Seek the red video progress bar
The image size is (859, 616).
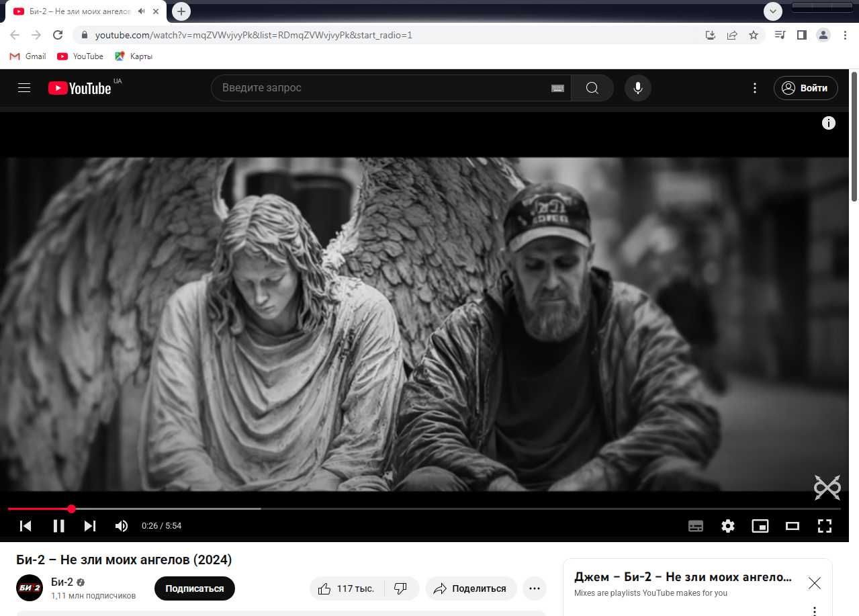coord(424,509)
